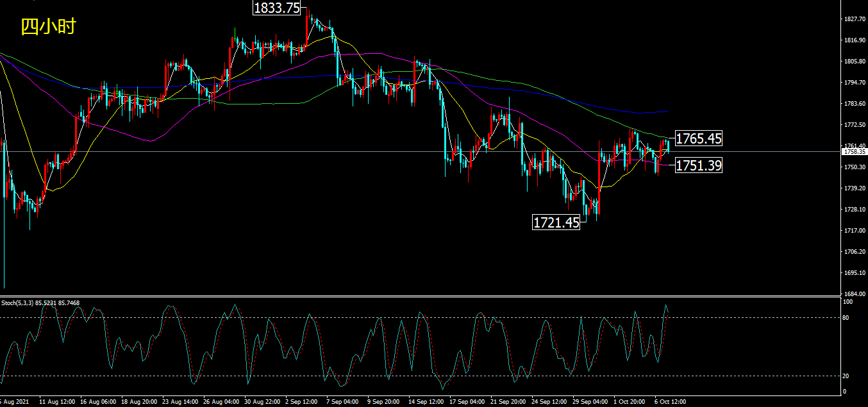The width and height of the screenshot is (868, 407).
Task: Click the 14 Sep 12:00 time label
Action: click(x=426, y=402)
